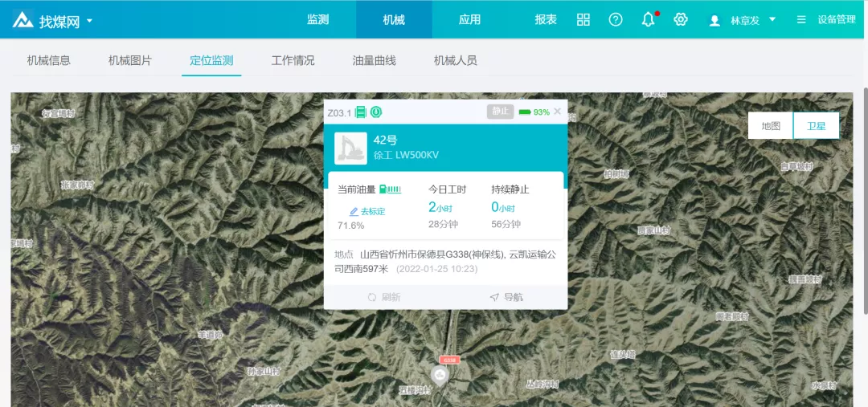The image size is (868, 407).
Task: Click the 去标定 calibration link
Action: (368, 211)
